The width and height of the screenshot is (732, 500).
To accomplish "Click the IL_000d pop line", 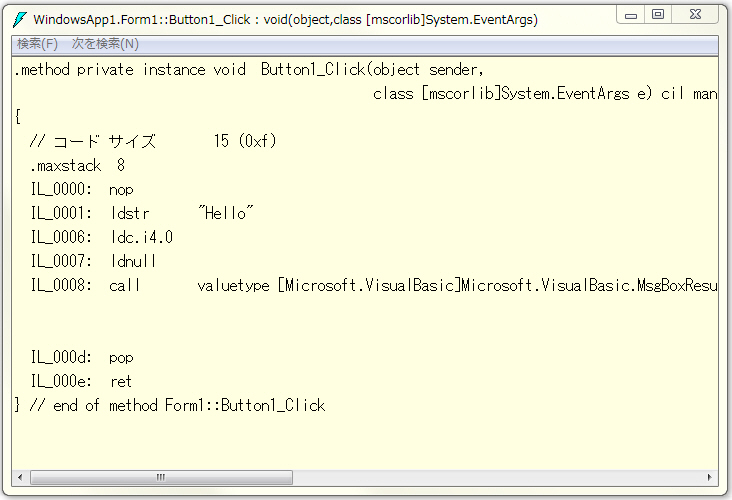I will (x=82, y=358).
